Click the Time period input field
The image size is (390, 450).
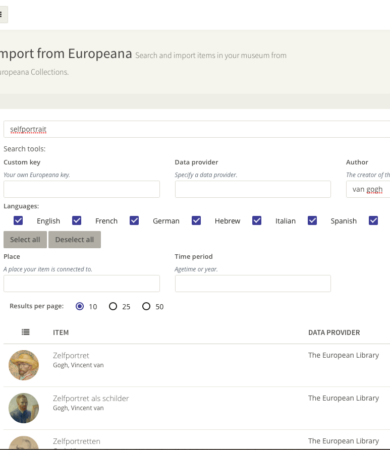coord(253,283)
